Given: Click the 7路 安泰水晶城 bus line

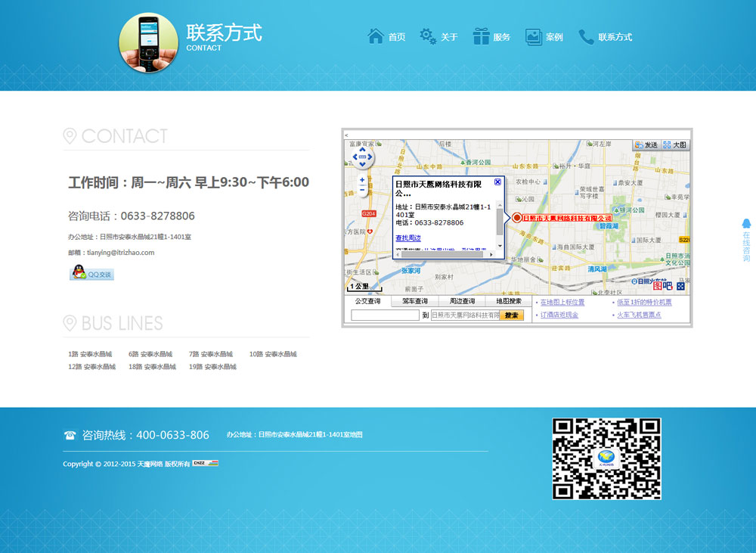Looking at the screenshot, I should pyautogui.click(x=211, y=354).
